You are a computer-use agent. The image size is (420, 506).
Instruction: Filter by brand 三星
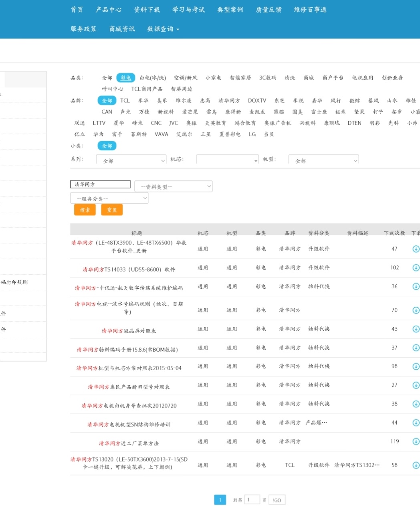click(206, 134)
